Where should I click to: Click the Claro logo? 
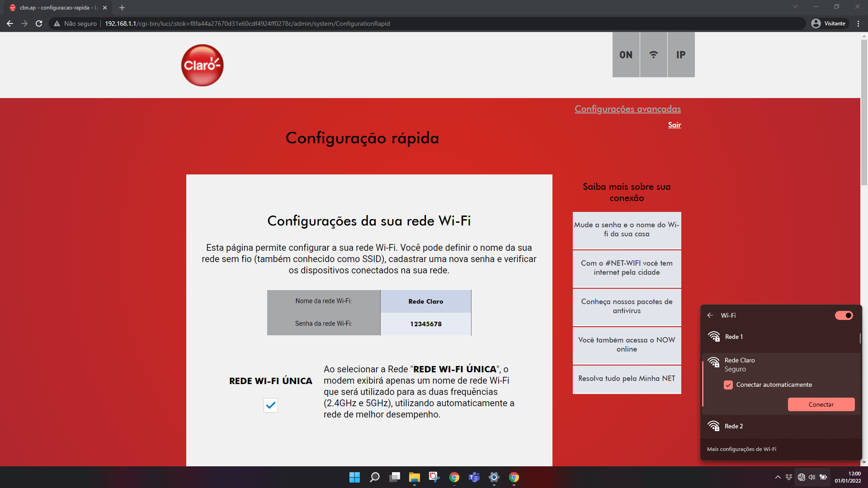(x=202, y=65)
